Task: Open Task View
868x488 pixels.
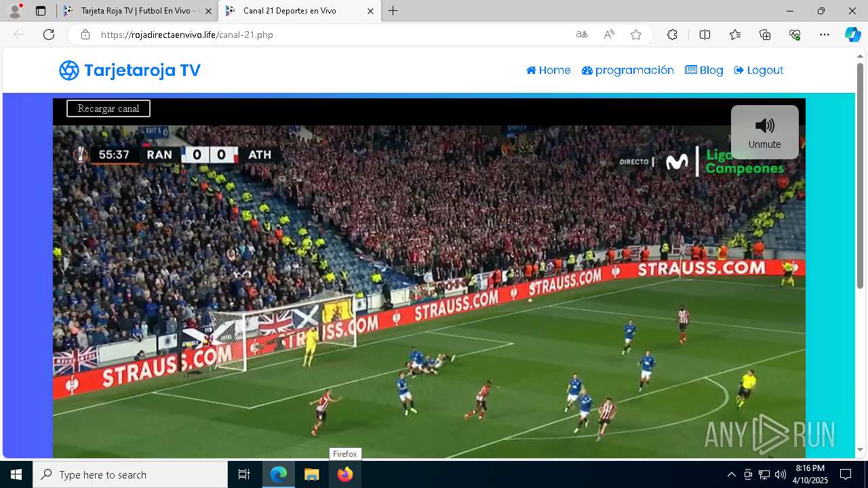Action: pyautogui.click(x=244, y=474)
